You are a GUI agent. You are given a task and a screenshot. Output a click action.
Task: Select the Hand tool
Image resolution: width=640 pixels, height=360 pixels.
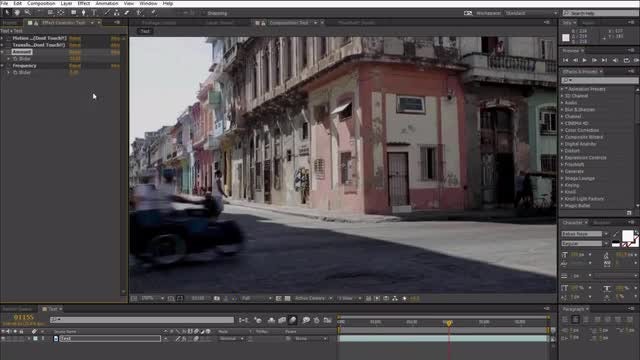(x=17, y=13)
